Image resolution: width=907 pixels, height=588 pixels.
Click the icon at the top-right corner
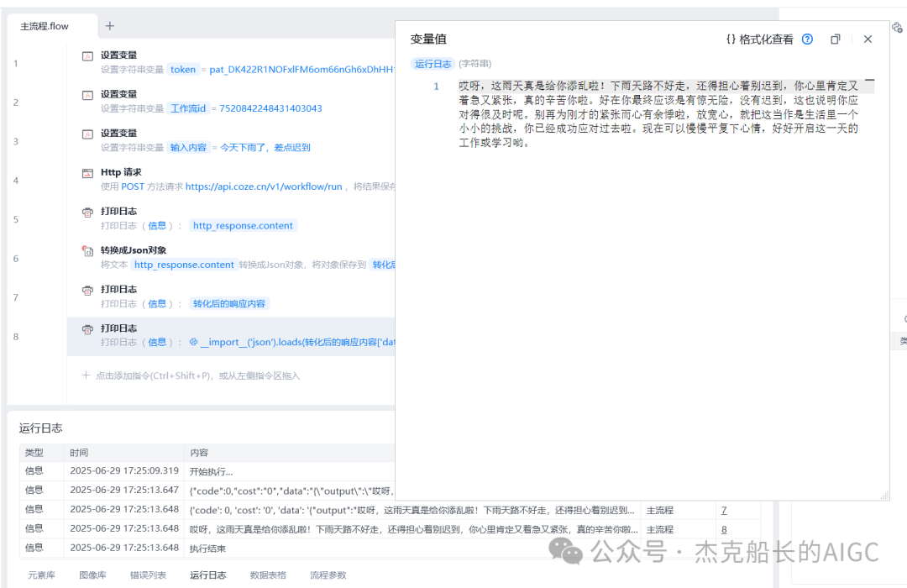[897, 27]
